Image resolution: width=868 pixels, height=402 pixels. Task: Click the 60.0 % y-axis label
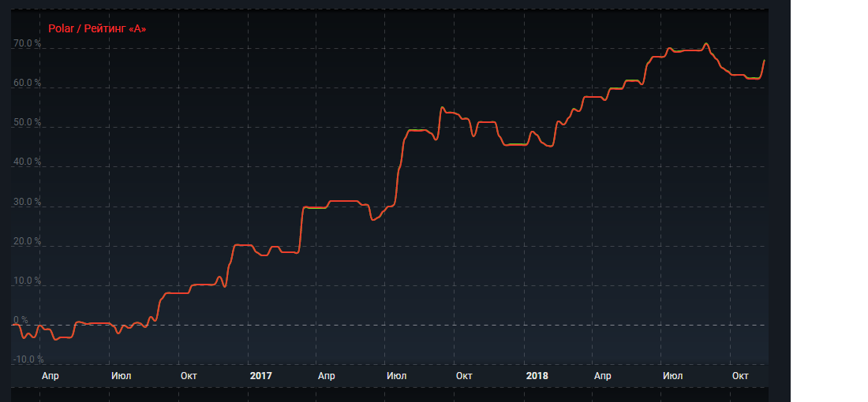click(x=27, y=84)
